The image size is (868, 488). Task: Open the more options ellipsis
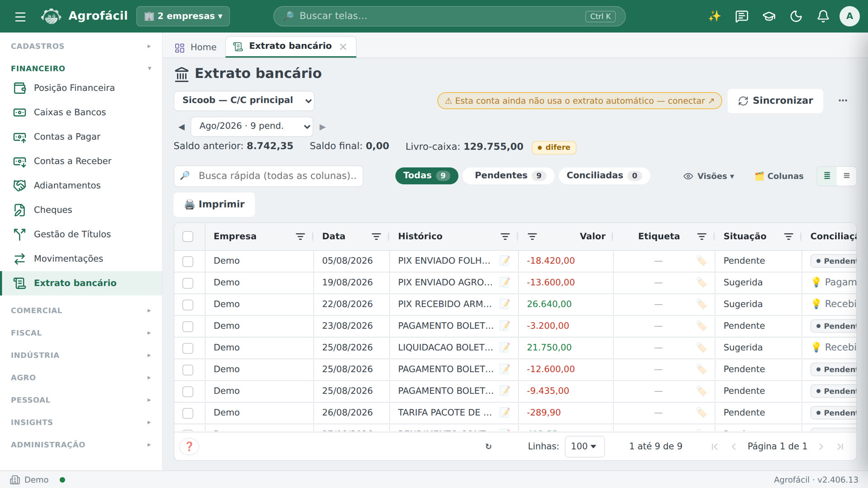(843, 100)
